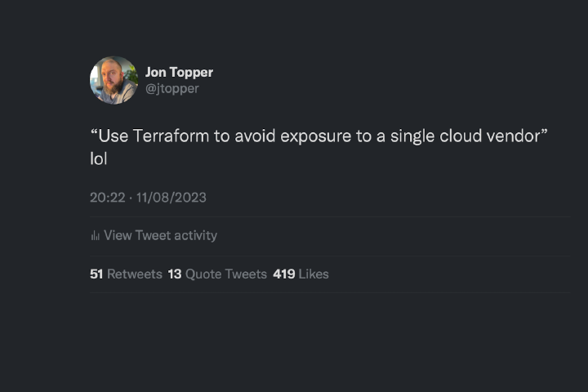Click View Tweet activity text
The image size is (588, 392).
(160, 235)
